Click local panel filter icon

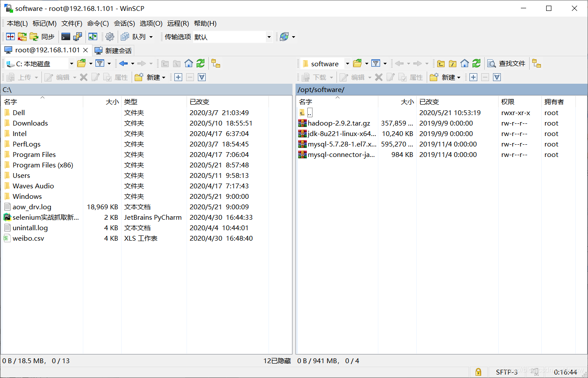pos(100,64)
